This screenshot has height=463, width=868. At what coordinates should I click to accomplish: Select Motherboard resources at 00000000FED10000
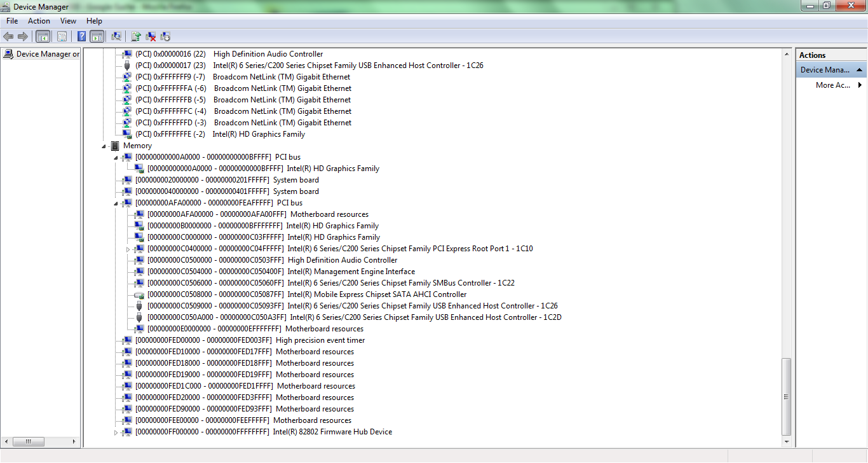tap(245, 352)
